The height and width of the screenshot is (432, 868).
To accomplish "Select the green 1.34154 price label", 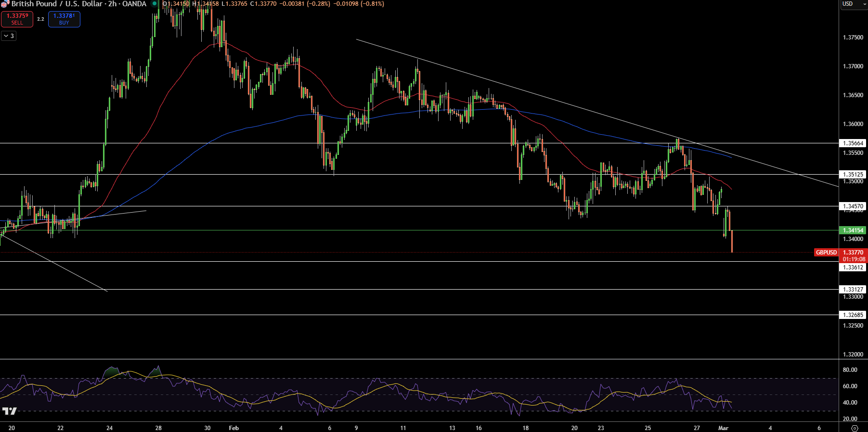I will point(853,230).
